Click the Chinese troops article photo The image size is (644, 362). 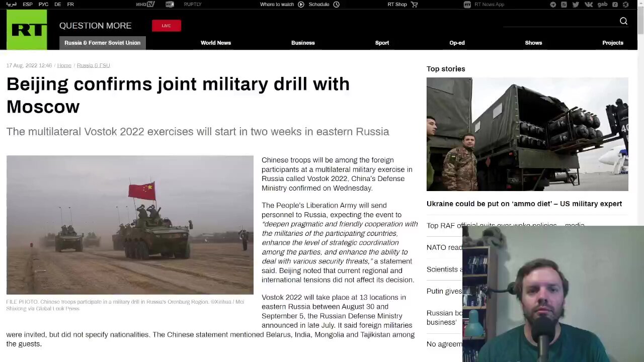(130, 225)
